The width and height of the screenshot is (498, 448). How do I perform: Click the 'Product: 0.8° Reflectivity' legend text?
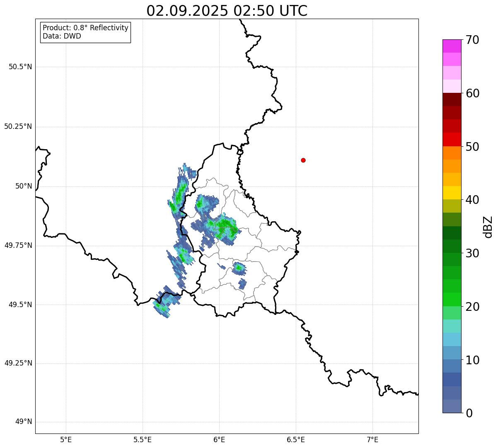(x=86, y=28)
